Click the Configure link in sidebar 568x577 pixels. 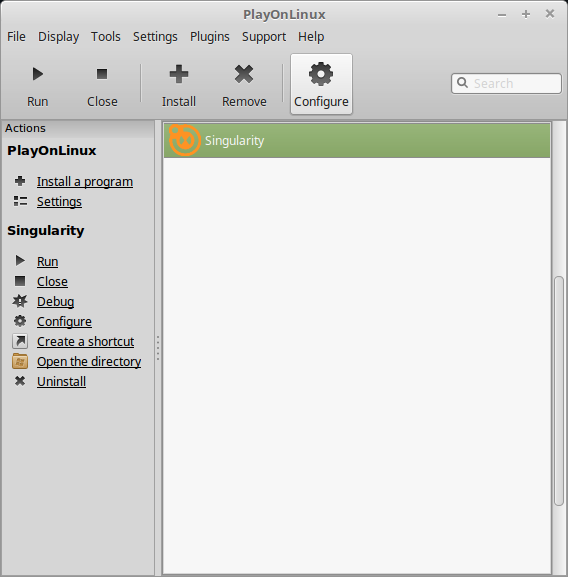coord(64,321)
